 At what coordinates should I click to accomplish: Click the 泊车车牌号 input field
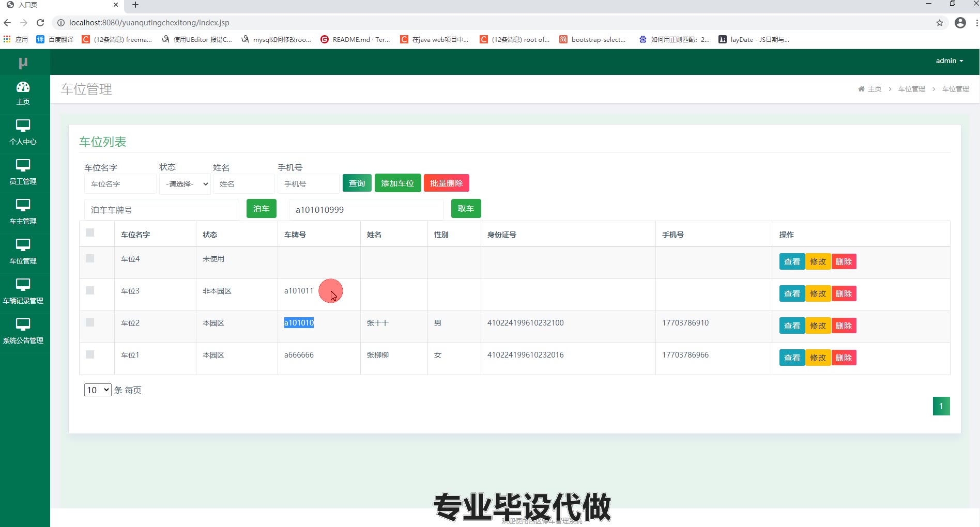161,210
